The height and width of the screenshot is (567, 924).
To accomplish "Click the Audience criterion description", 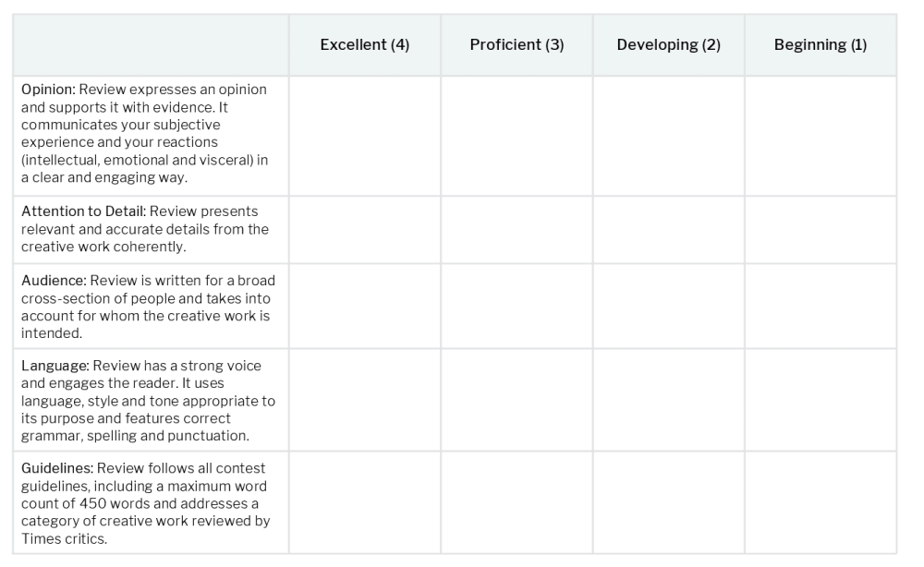I will pos(148,307).
